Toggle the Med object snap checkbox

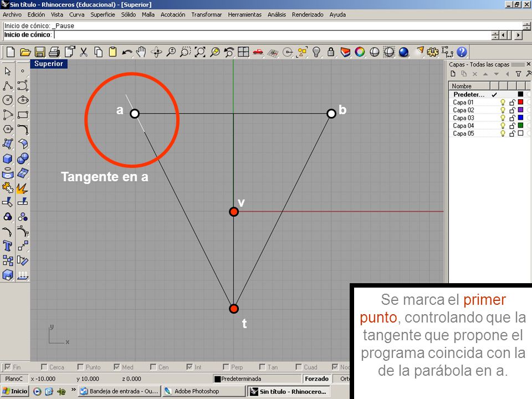tap(117, 367)
